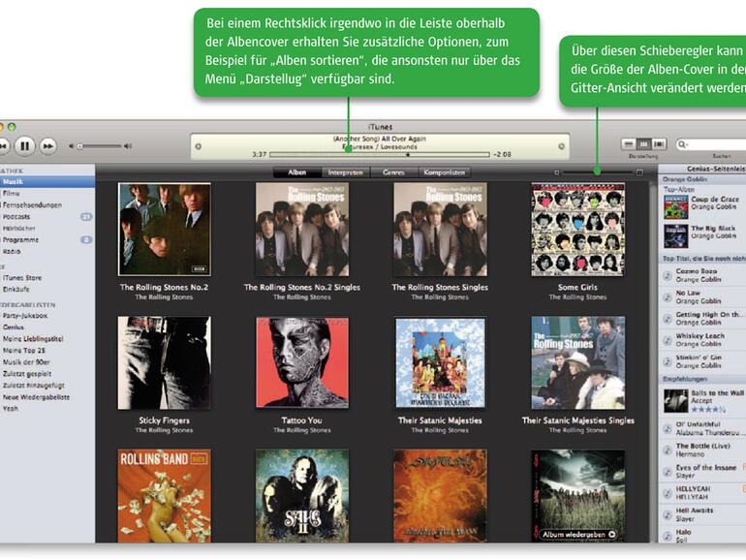Image resolution: width=746 pixels, height=560 pixels.
Task: Open the Genius playlist in sidebar
Action: click(47, 327)
